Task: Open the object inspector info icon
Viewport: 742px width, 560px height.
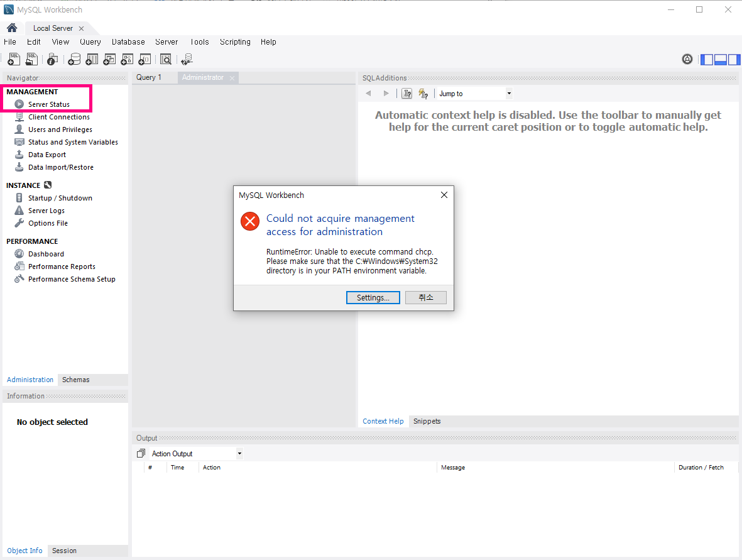Action: (53, 59)
